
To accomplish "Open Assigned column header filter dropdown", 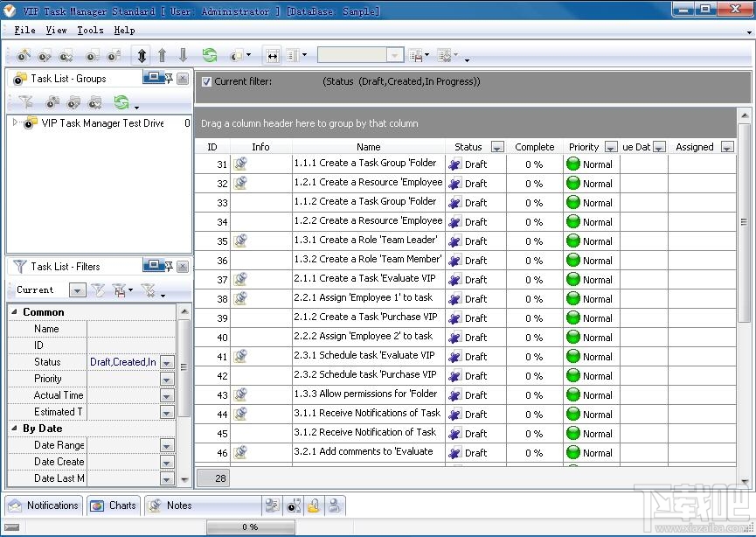I will click(x=727, y=147).
